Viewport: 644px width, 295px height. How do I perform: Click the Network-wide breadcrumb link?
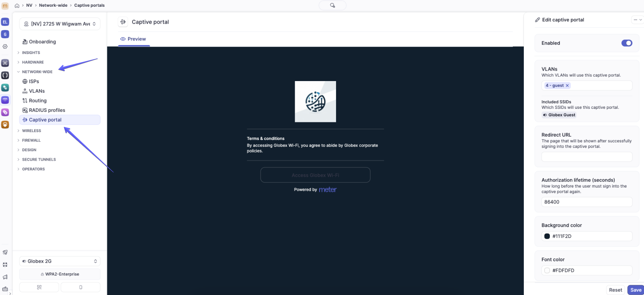(x=53, y=5)
